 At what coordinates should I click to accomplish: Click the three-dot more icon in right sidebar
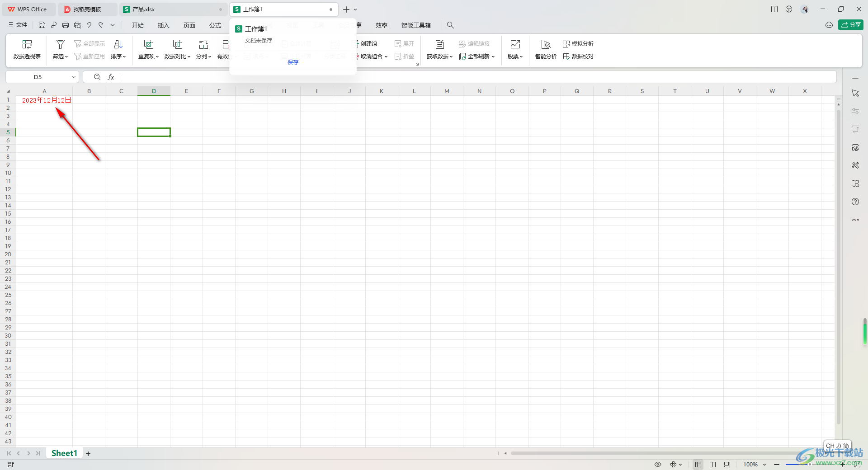855,220
